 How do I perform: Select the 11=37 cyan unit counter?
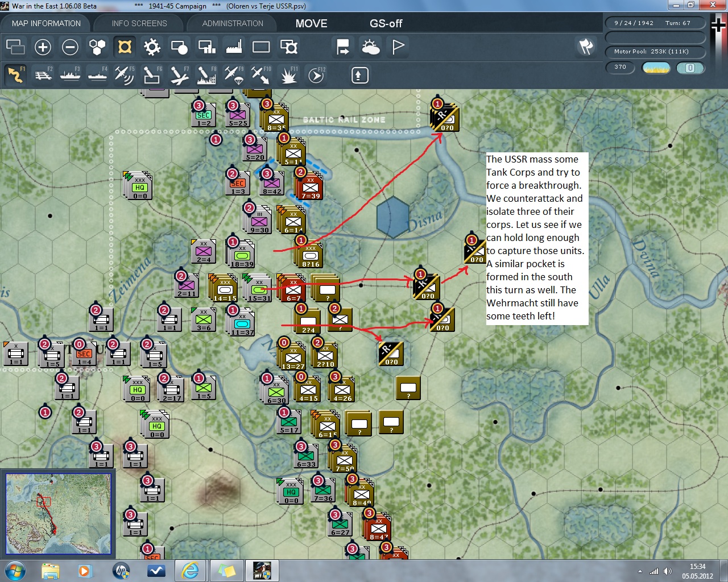pos(242,324)
